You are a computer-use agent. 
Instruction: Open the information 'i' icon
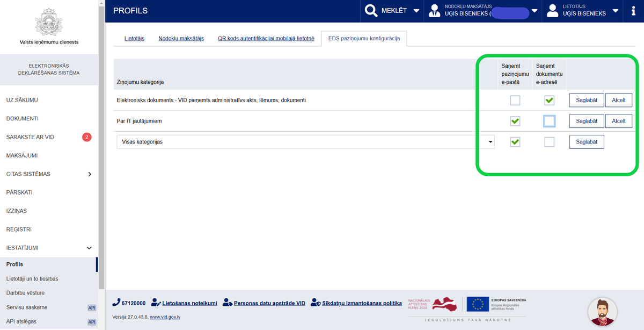(634, 11)
